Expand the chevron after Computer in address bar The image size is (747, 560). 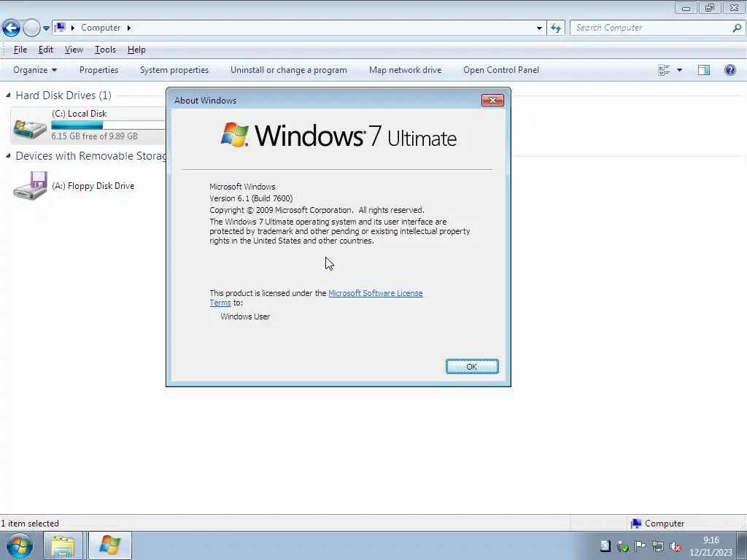coord(128,28)
